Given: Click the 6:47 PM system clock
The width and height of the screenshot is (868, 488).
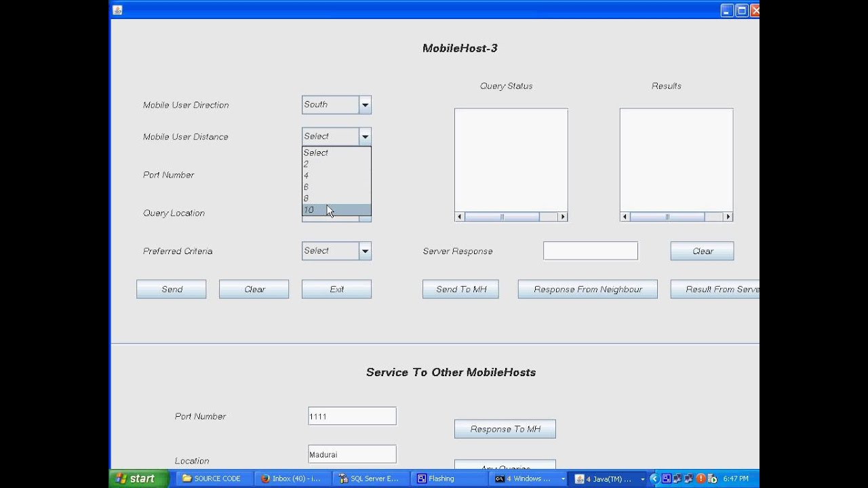Looking at the screenshot, I should click(736, 479).
